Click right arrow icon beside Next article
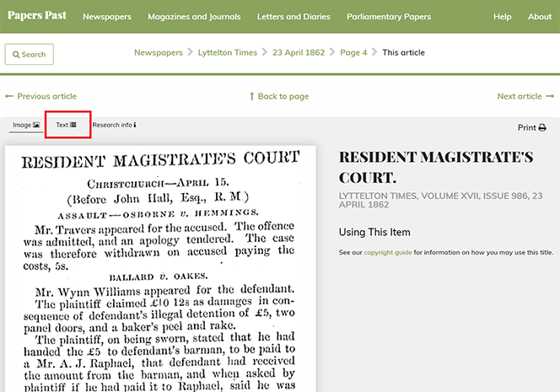Screen dimensions: 560x392 pos(550,96)
